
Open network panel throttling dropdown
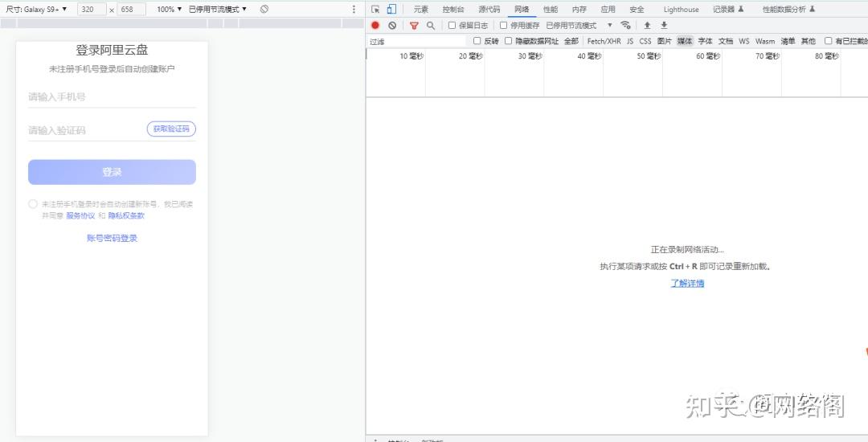(x=579, y=26)
